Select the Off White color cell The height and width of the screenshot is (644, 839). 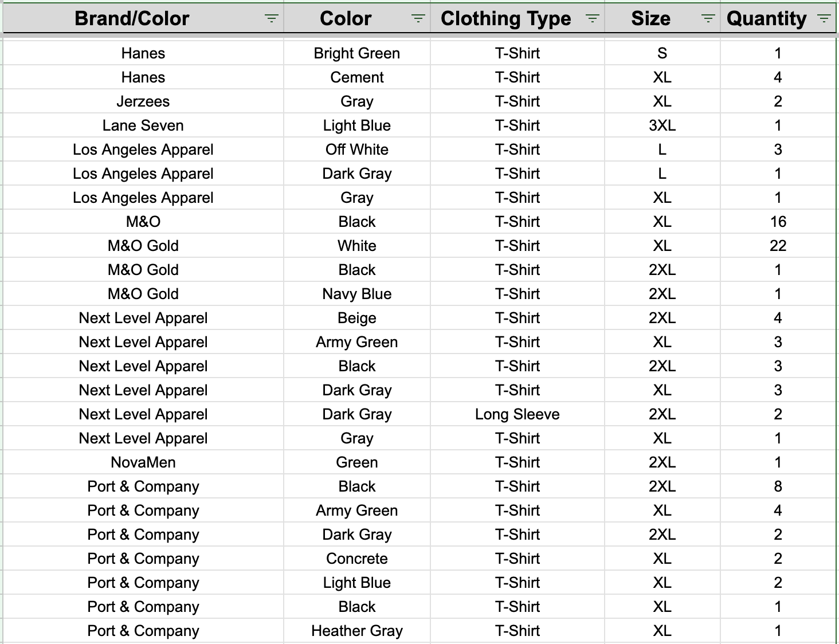(x=357, y=150)
